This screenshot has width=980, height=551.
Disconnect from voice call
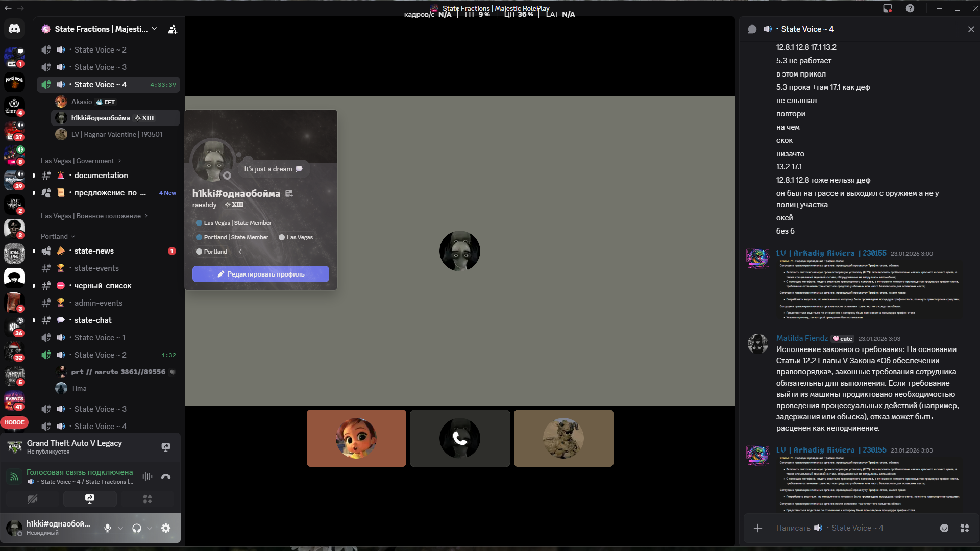pyautogui.click(x=166, y=477)
